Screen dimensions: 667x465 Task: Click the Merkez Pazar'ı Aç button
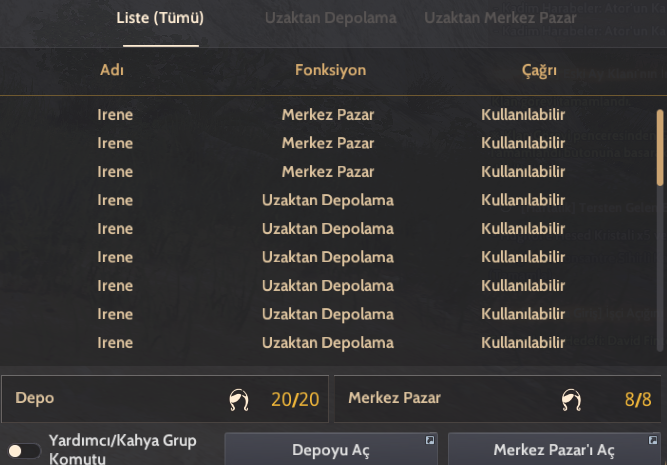[554, 449]
